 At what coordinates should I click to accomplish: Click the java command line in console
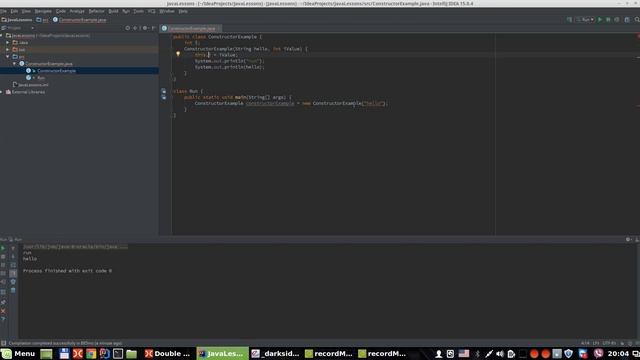(75, 247)
